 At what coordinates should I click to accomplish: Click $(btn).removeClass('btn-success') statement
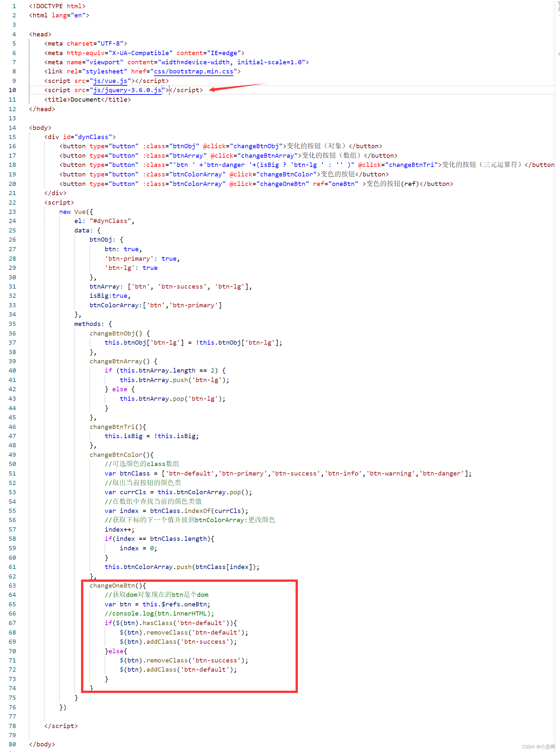(x=184, y=661)
